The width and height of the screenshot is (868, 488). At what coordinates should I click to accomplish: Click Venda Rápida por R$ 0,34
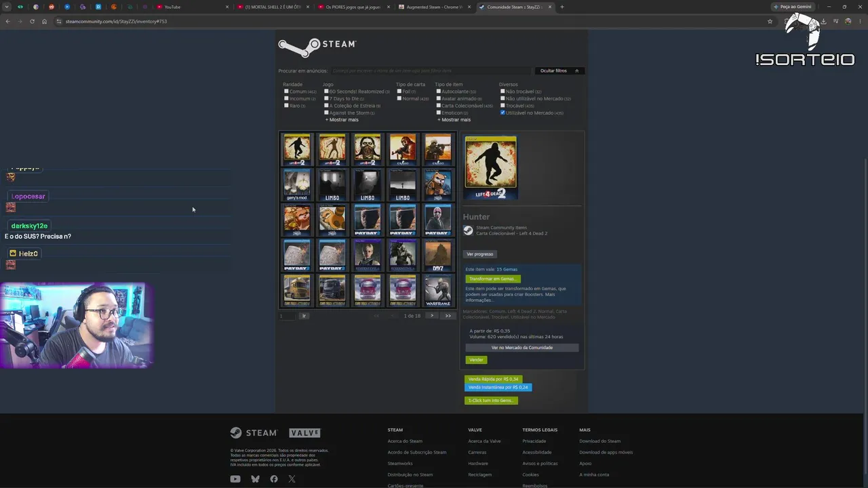pos(493,380)
